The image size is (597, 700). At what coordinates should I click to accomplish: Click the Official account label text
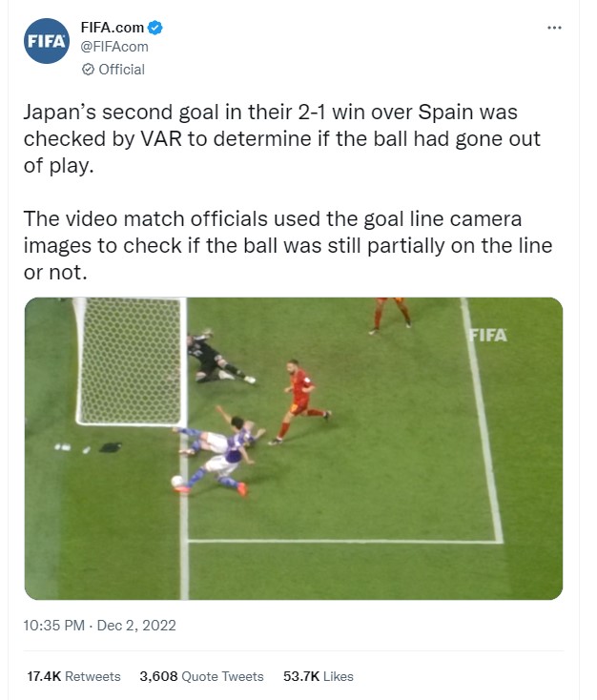click(121, 70)
